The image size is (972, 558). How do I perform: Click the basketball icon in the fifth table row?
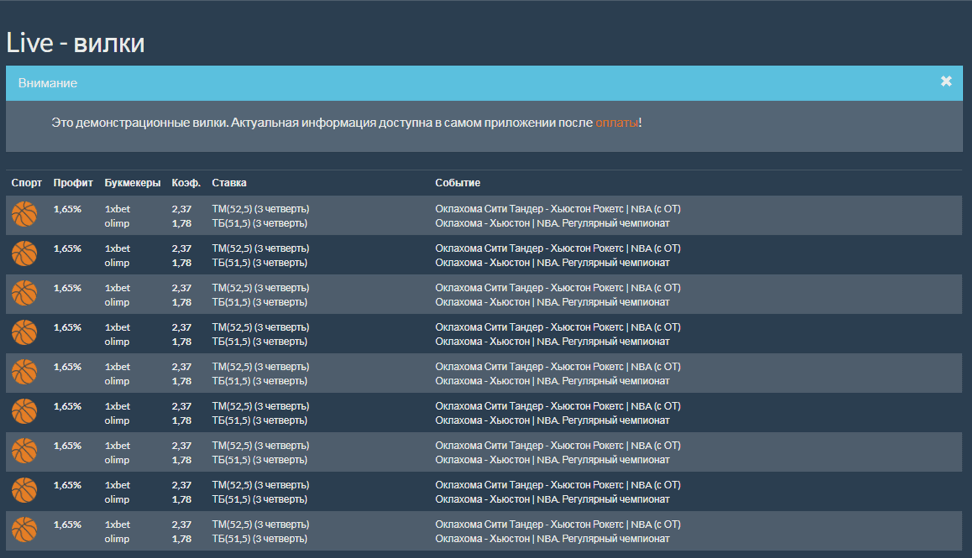pyautogui.click(x=24, y=372)
